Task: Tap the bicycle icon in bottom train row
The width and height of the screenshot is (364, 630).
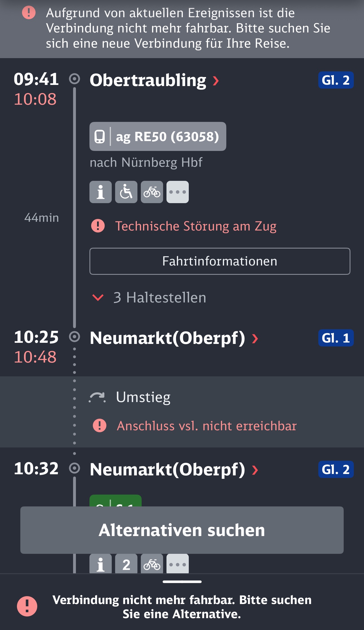Action: tap(152, 564)
